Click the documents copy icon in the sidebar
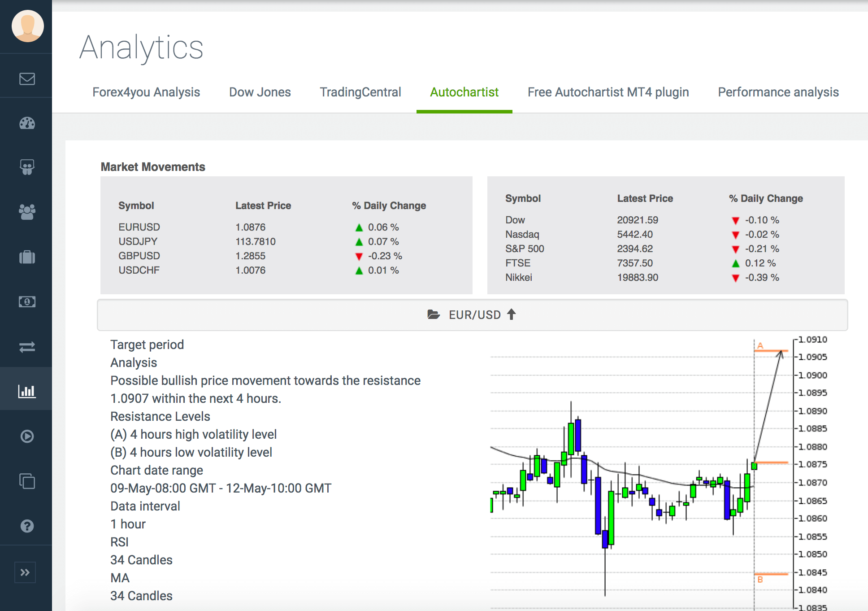Image resolution: width=868 pixels, height=611 pixels. coord(26,481)
